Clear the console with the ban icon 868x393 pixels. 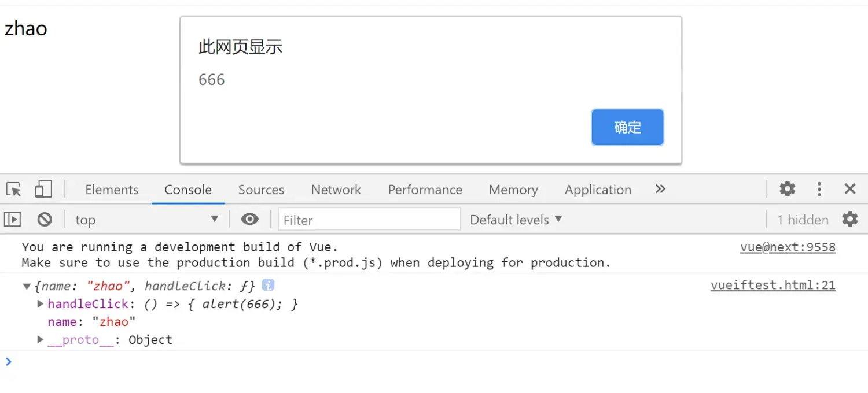45,220
